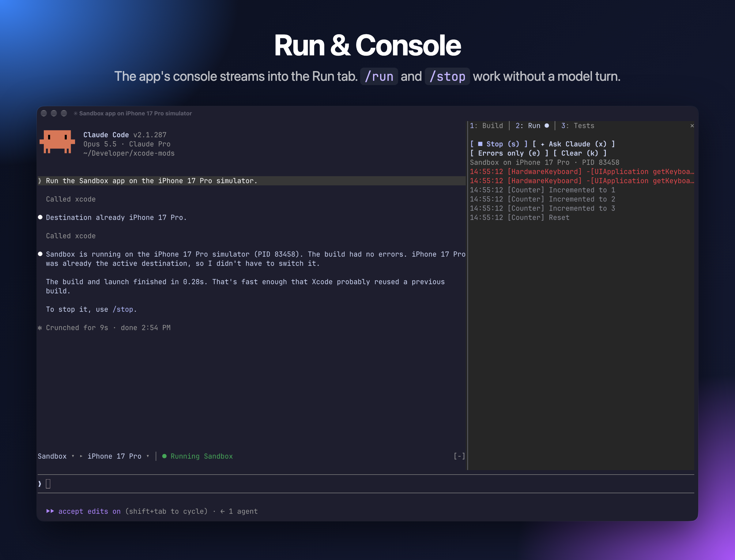Stop the running app via Stop (s)

(499, 144)
